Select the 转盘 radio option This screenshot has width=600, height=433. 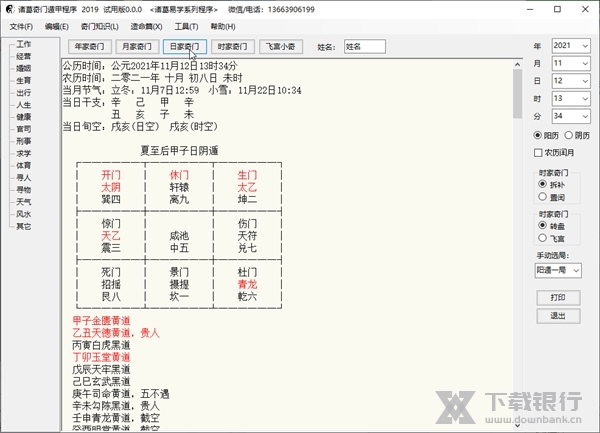point(551,226)
